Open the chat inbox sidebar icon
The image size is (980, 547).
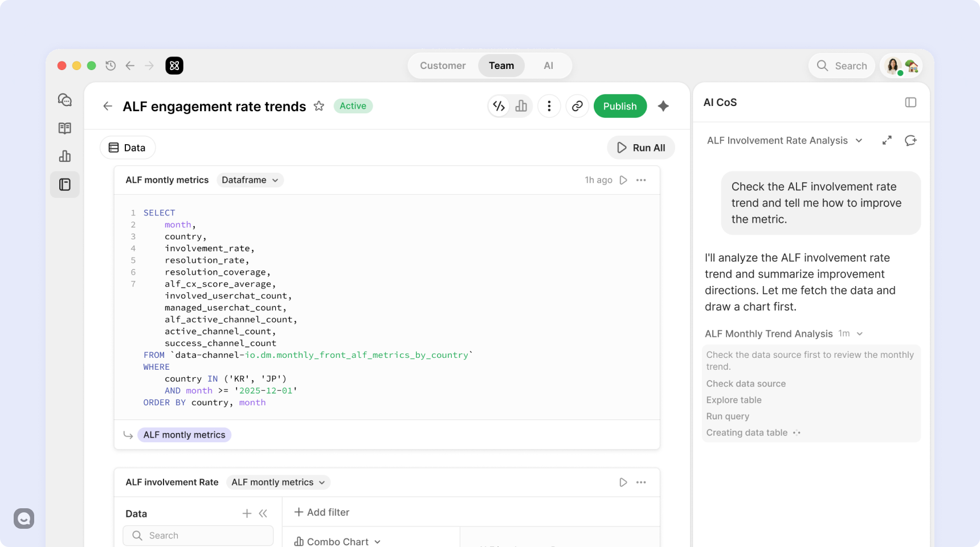click(x=65, y=100)
